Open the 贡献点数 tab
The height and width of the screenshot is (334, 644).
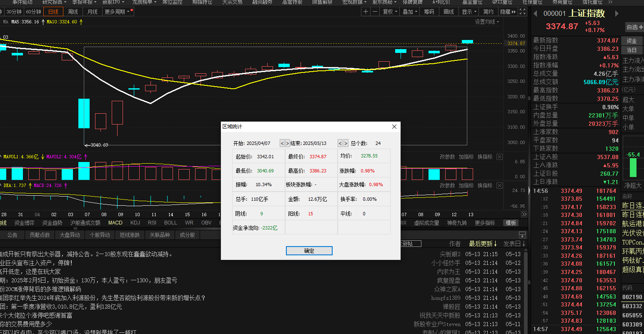[40, 235]
